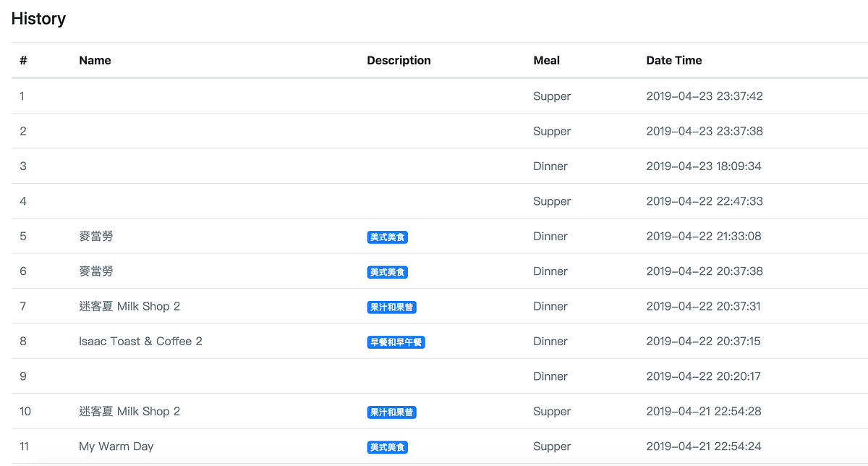
Task: Select the 早餐和早午餐 badge for Isaac Toast
Action: [x=396, y=342]
